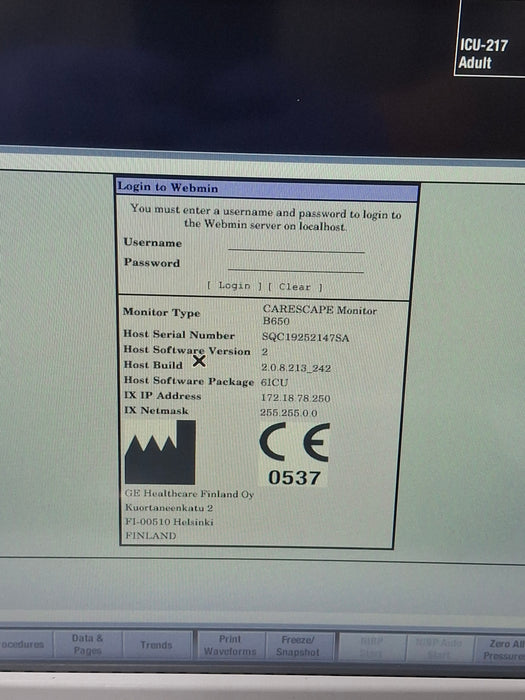
Task: Click the Host Software Package label
Action: pyautogui.click(x=189, y=381)
